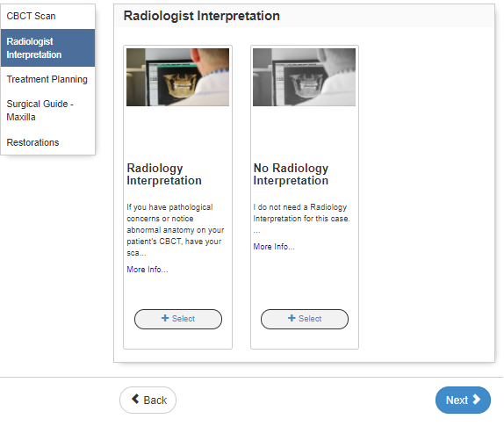Click the right chevron icon on Next
Viewport: 504px width, 433px height.
pyautogui.click(x=477, y=400)
